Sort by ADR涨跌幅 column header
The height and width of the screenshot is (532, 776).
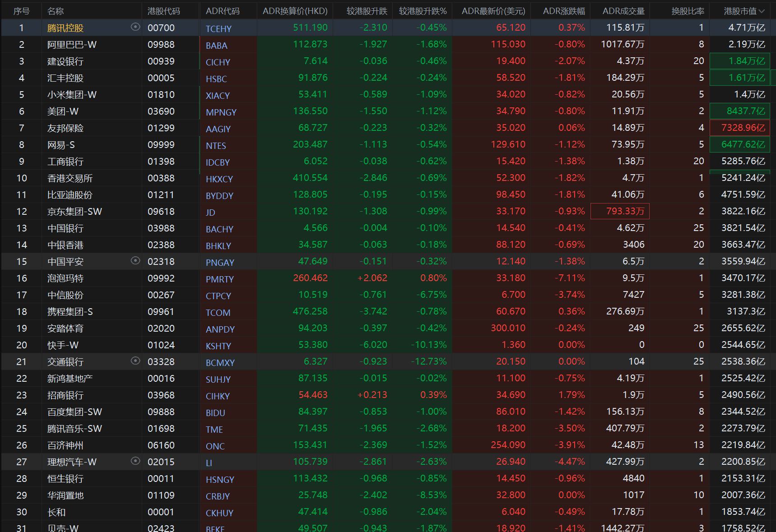(564, 11)
